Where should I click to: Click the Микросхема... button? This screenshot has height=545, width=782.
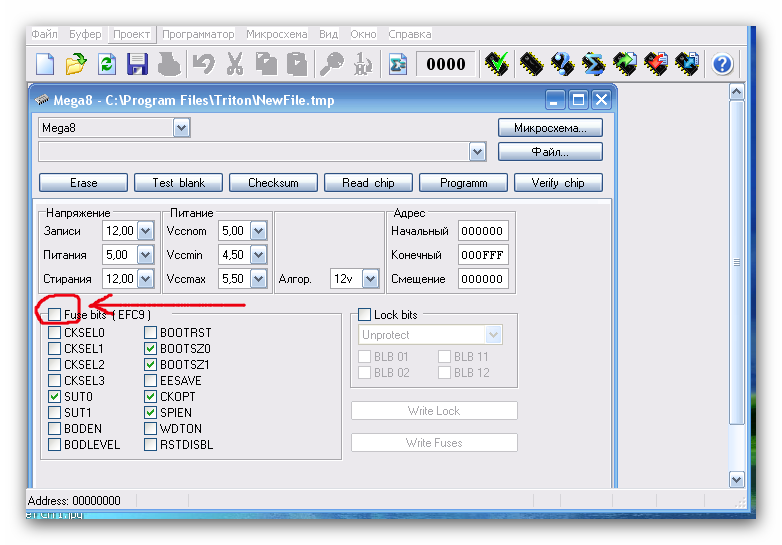[x=550, y=128]
